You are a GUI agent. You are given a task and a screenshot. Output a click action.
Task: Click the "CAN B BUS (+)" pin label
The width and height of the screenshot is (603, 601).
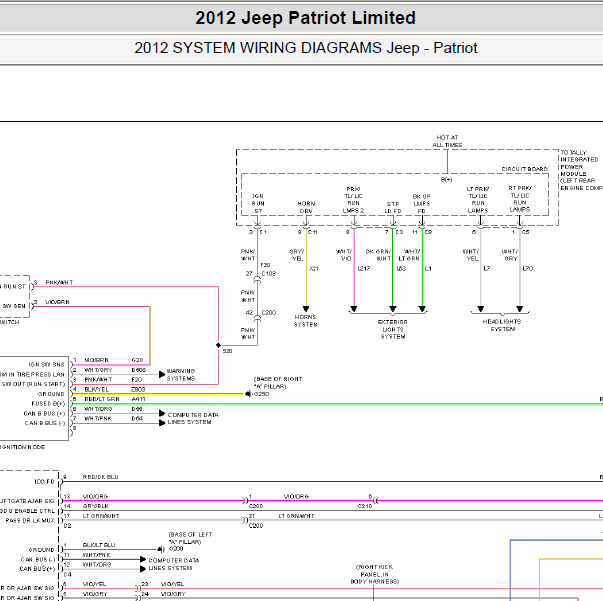[44, 414]
